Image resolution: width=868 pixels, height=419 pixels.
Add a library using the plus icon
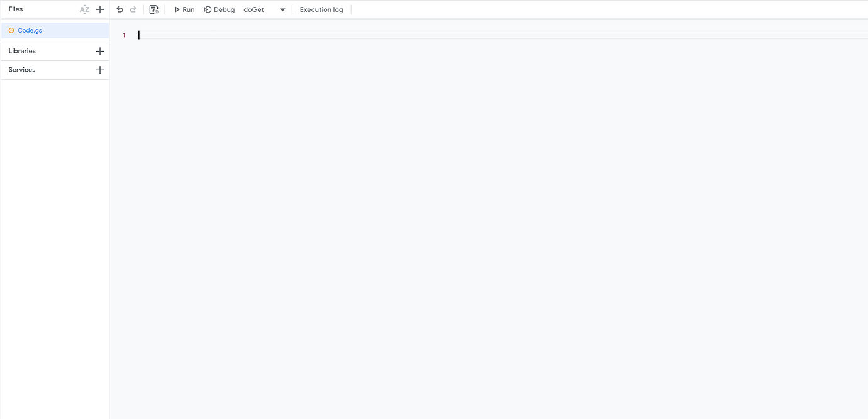[99, 51]
